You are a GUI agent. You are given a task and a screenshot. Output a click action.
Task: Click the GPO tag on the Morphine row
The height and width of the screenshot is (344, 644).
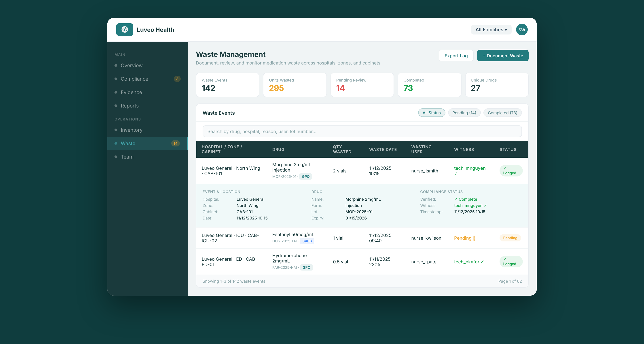(305, 176)
